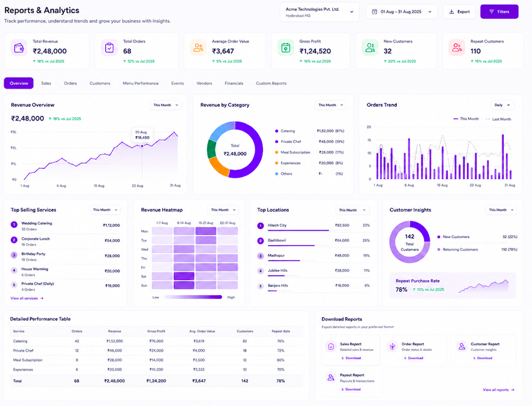
Task: Click rank 1 badge beside Wedding Catering
Action: pyautogui.click(x=14, y=225)
